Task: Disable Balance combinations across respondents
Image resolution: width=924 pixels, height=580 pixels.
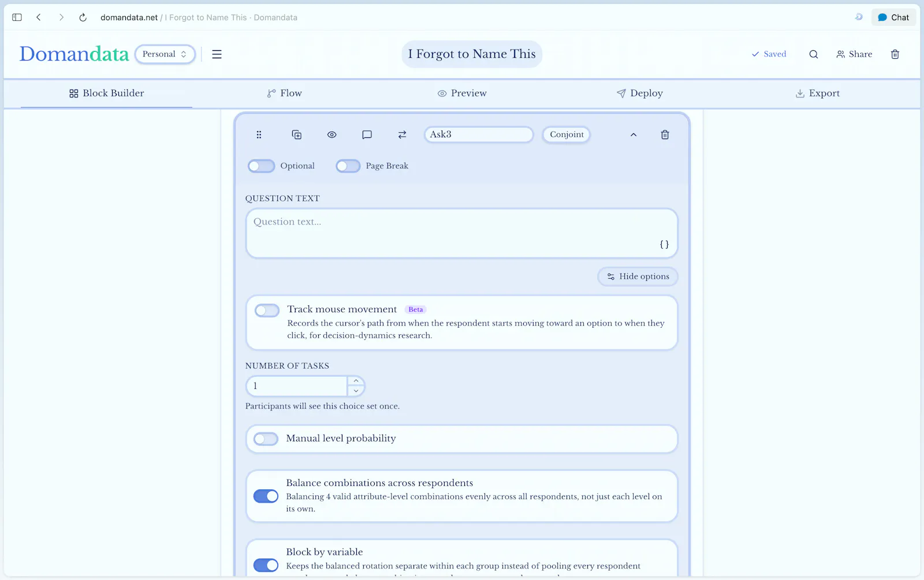Action: (266, 496)
